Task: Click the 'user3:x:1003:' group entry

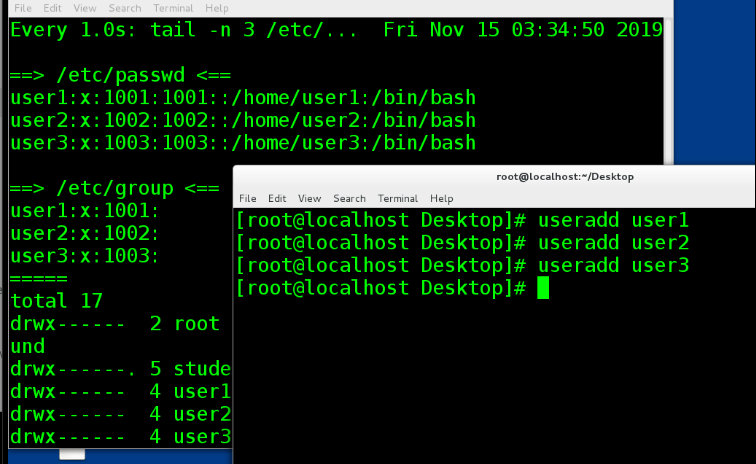Action: point(84,256)
